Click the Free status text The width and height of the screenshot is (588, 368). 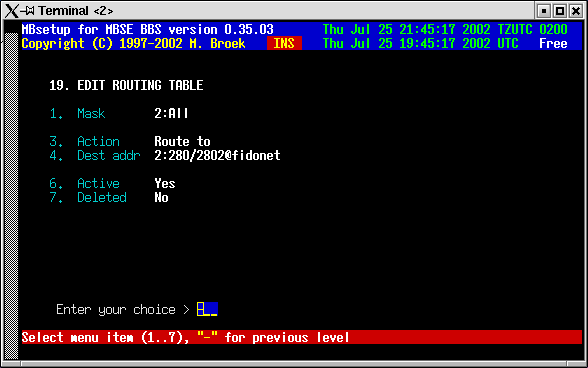point(553,43)
